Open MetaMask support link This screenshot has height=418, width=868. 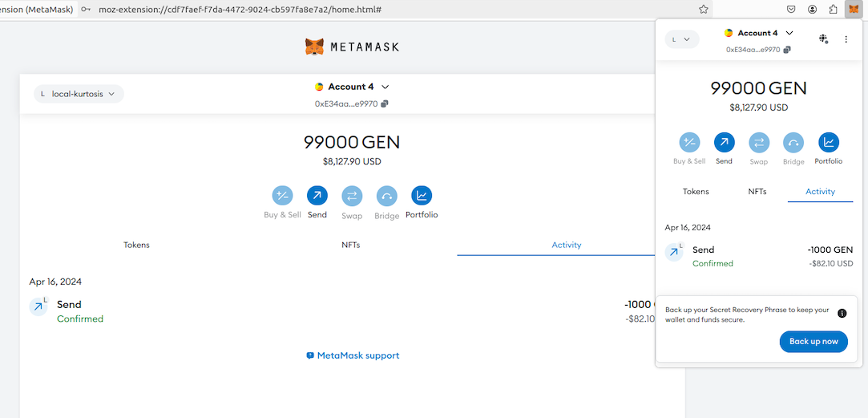353,355
